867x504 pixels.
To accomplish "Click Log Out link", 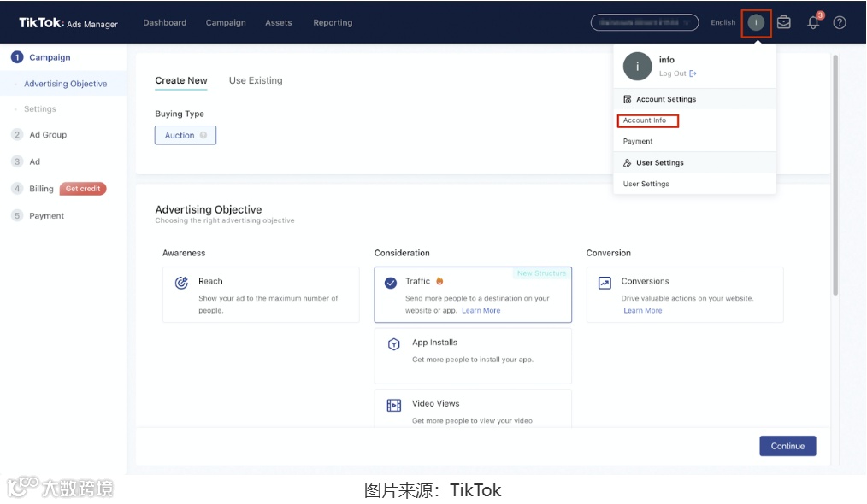I will coord(672,73).
